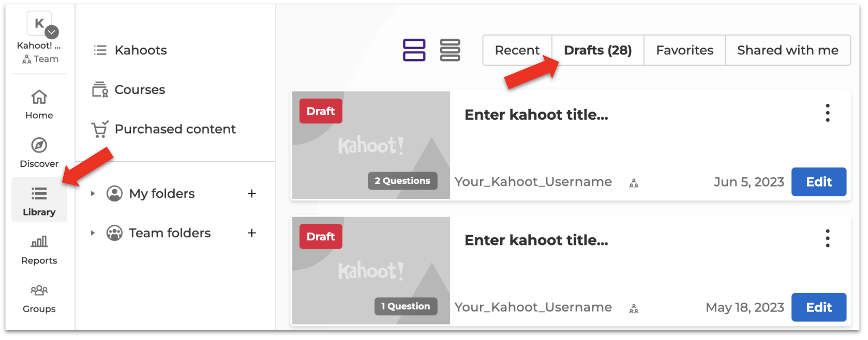Click username on the May 18, 2023 draft
868x340 pixels.
tap(533, 307)
